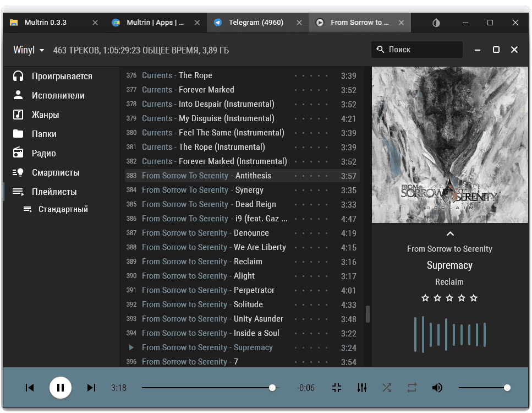Rate current track five stars
Image resolution: width=532 pixels, height=413 pixels.
[x=474, y=298]
